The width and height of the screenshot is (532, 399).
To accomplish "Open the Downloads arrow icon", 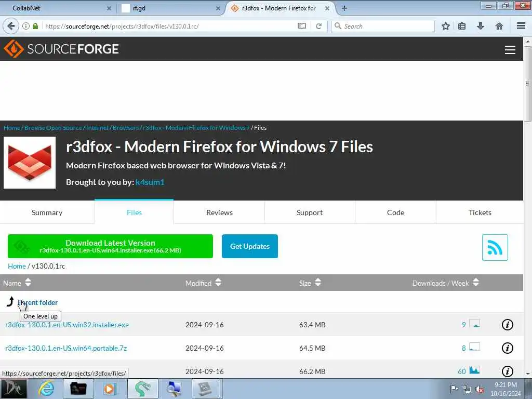I will [x=481, y=26].
